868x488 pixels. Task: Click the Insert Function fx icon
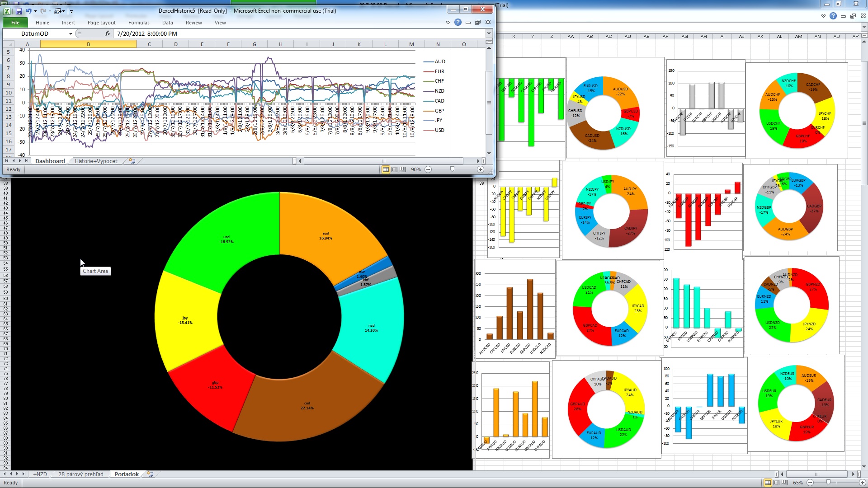(107, 33)
